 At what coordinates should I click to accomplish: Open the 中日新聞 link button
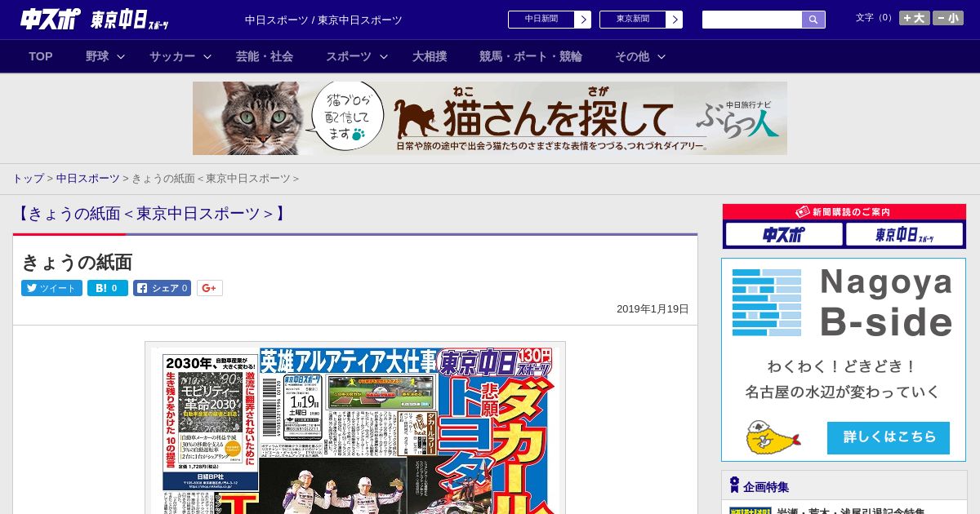click(541, 20)
